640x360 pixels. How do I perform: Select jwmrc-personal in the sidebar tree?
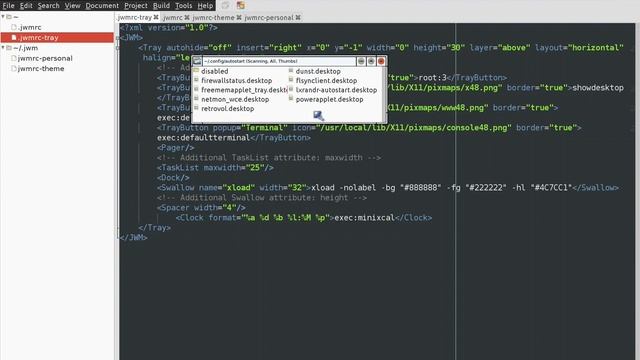[x=45, y=58]
